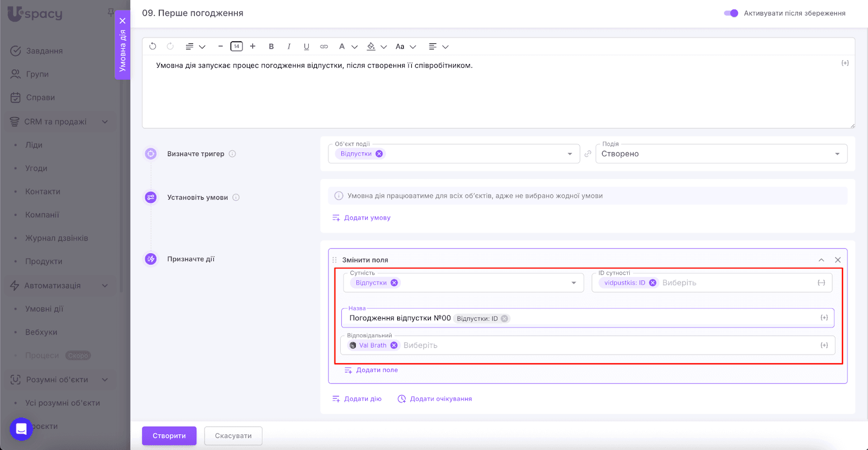Click the Створити button

169,436
